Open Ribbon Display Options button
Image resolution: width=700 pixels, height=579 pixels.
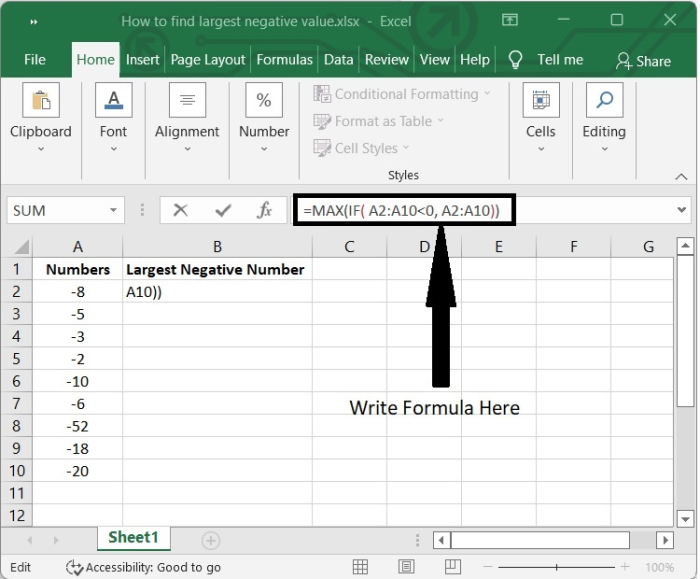510,20
